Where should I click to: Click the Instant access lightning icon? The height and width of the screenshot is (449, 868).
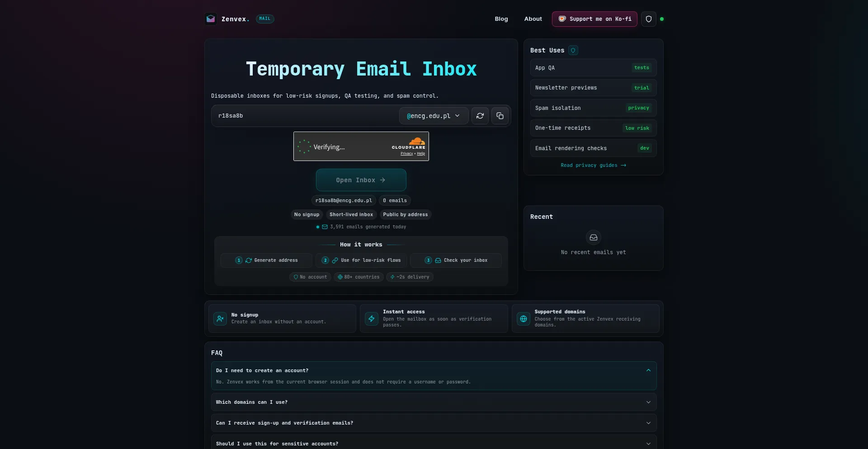click(372, 319)
